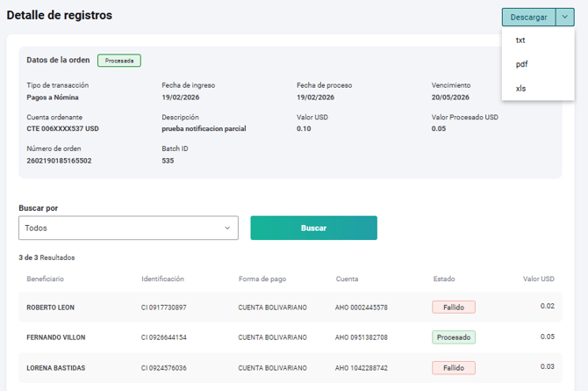588x391 pixels.
Task: Click Procesado status for Fernando Villon
Action: (x=453, y=337)
